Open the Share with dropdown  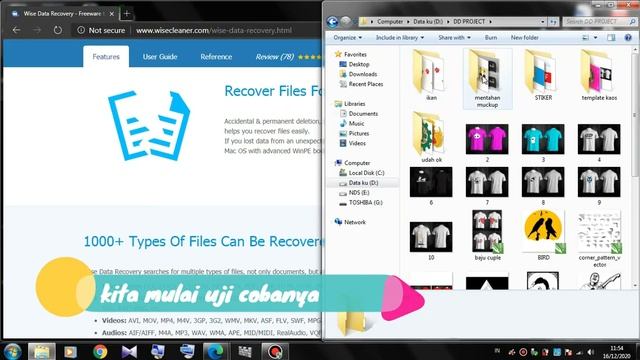click(x=454, y=38)
